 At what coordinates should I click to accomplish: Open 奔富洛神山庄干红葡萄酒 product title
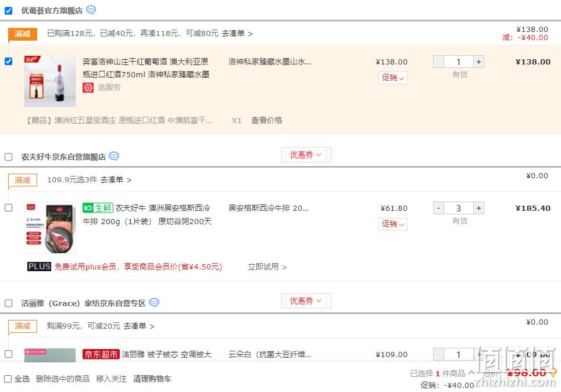[x=146, y=68]
